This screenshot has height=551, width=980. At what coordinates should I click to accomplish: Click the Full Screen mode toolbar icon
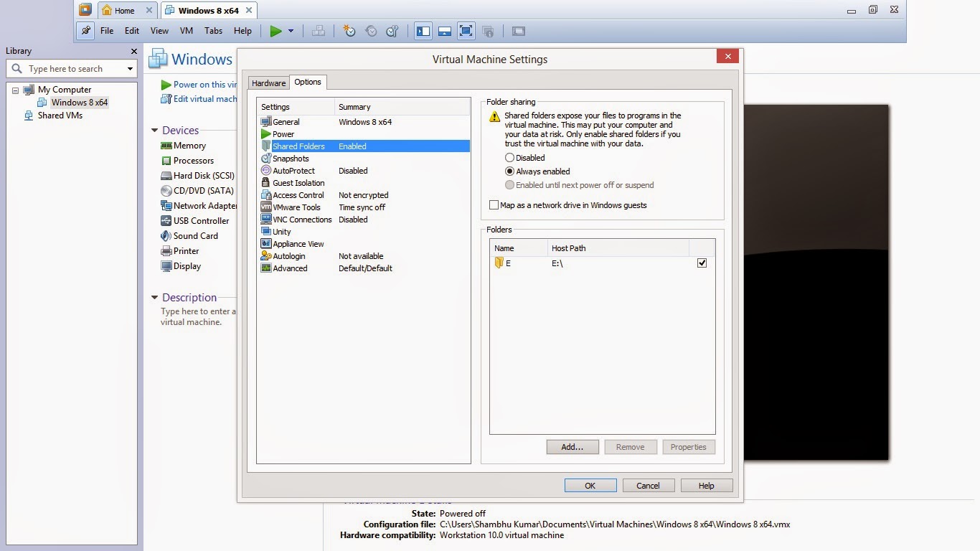click(x=466, y=31)
